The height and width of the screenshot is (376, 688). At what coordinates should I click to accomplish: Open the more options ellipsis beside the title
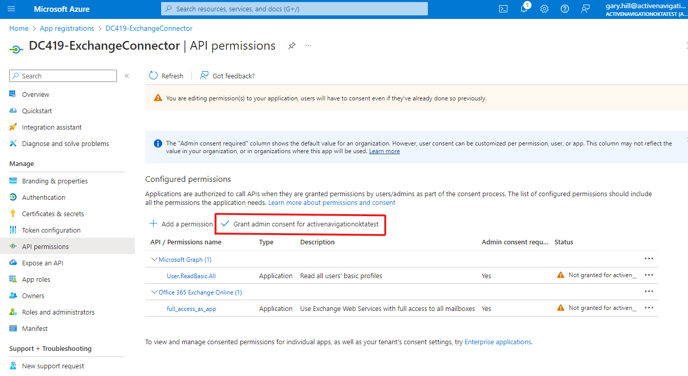click(x=308, y=46)
